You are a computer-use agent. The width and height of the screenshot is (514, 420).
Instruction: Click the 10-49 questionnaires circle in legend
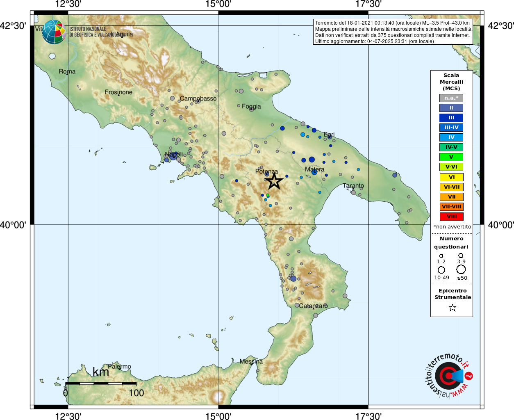pyautogui.click(x=441, y=270)
